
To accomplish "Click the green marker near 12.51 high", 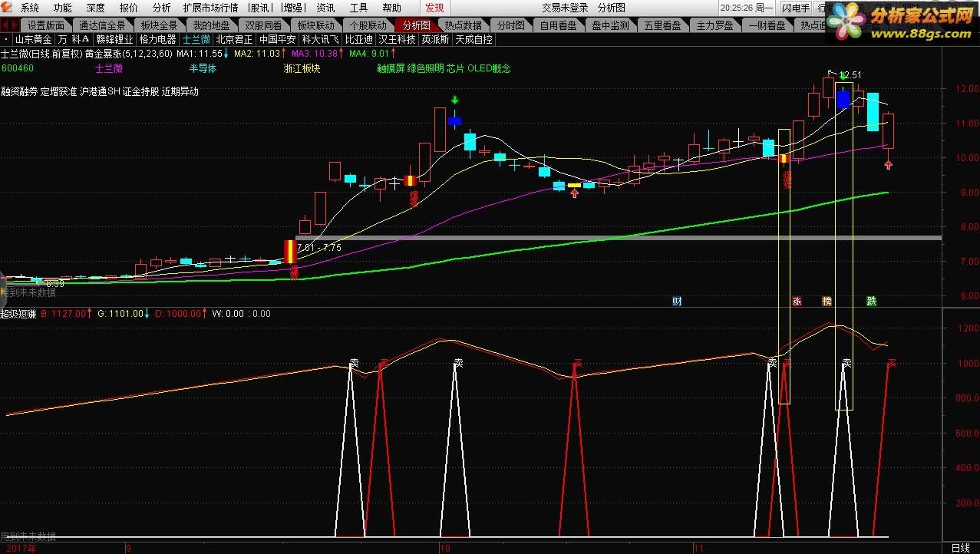I will coord(843,75).
